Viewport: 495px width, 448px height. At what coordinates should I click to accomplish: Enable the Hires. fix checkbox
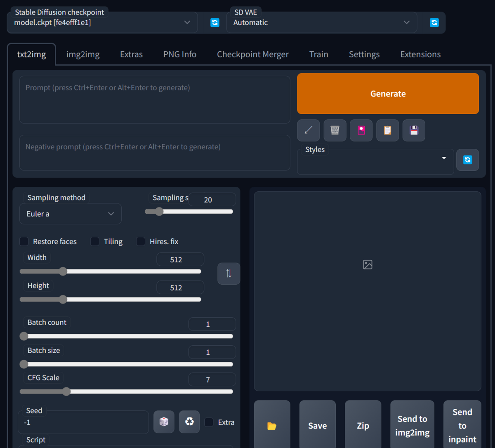click(x=141, y=241)
